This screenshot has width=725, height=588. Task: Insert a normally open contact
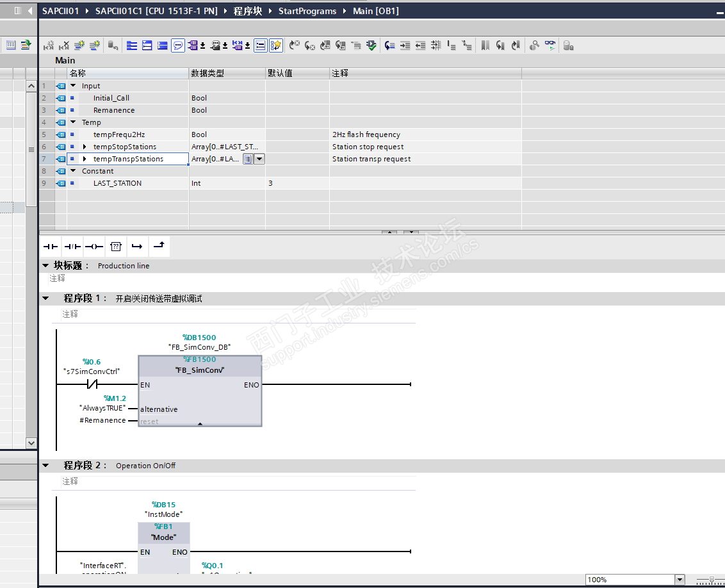pos(51,247)
